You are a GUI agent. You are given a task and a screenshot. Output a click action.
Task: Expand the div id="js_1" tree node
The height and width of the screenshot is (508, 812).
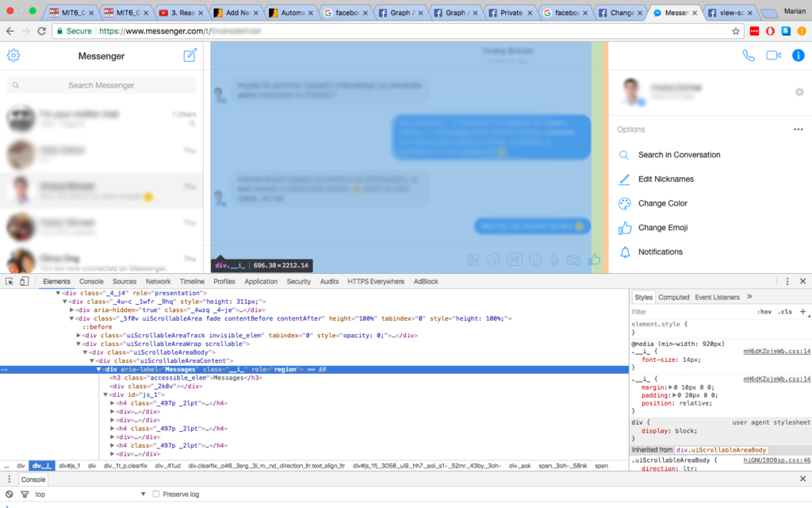pos(105,394)
